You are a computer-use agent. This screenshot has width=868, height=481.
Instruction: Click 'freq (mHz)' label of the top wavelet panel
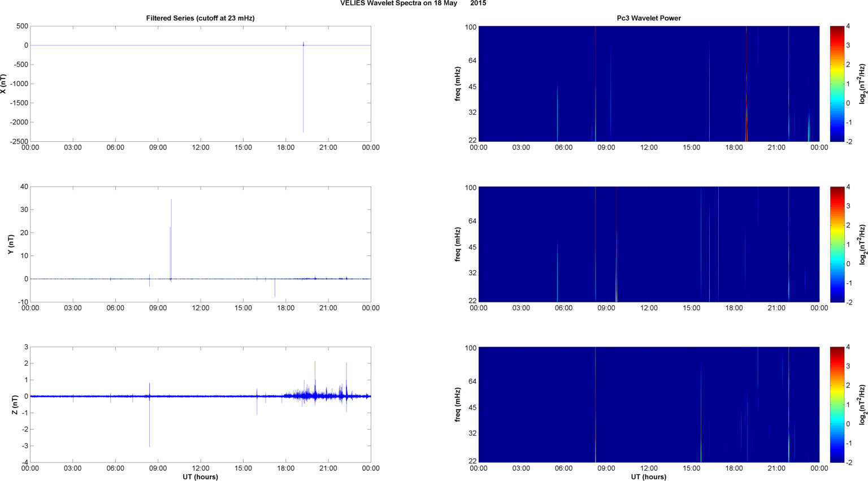(458, 84)
